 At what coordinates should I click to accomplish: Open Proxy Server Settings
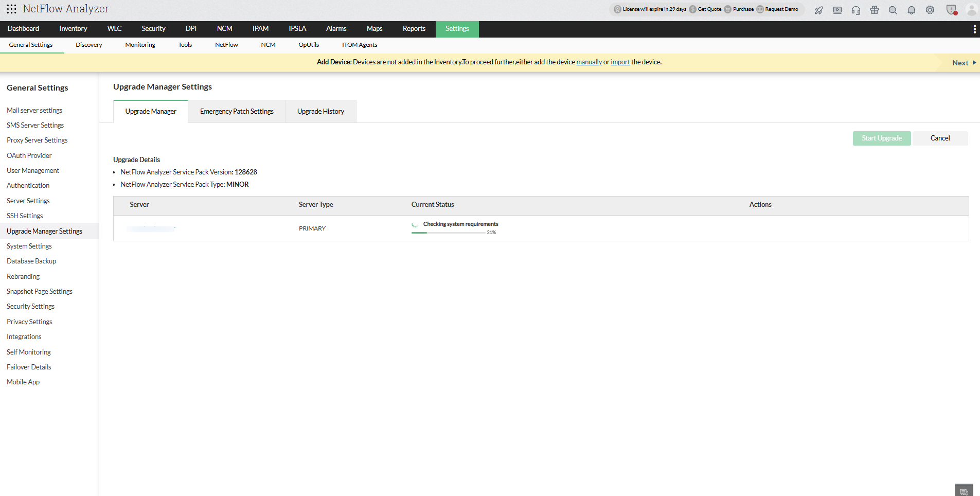pos(37,140)
